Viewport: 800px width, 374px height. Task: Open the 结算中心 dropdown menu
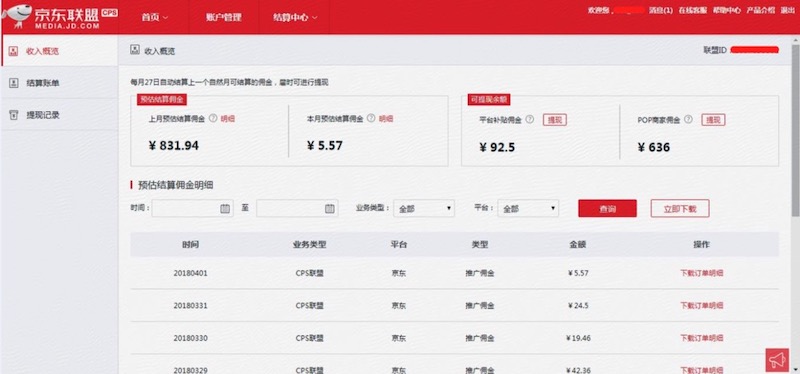[x=295, y=17]
